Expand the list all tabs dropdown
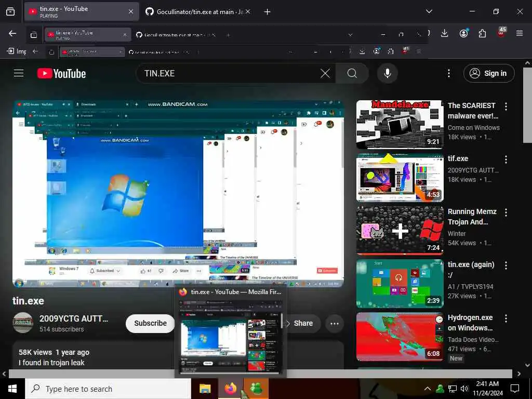Image resolution: width=532 pixels, height=399 pixels. (429, 11)
